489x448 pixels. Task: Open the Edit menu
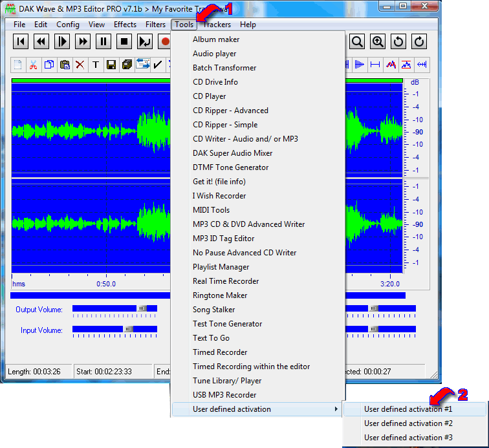[41, 25]
